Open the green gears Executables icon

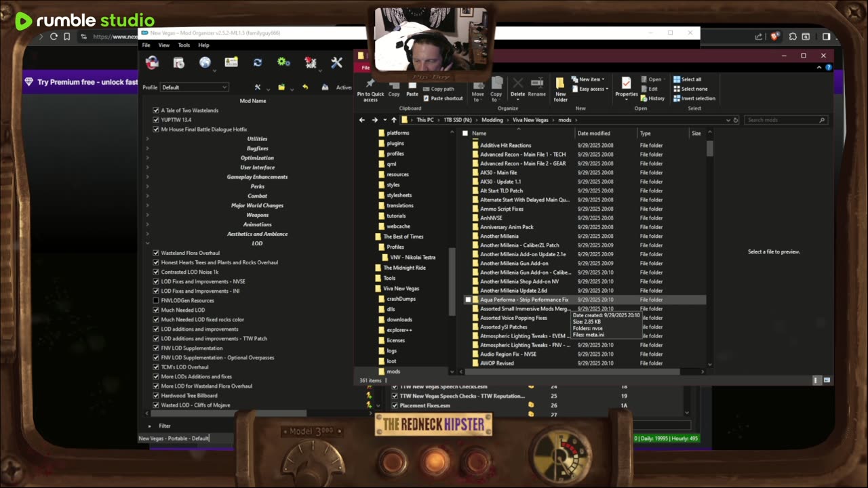(x=283, y=63)
